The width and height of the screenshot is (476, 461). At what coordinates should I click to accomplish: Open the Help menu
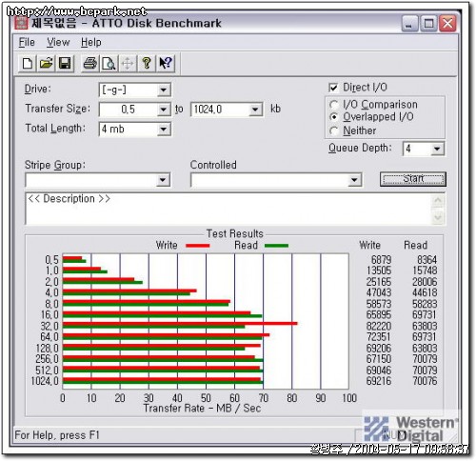91,42
